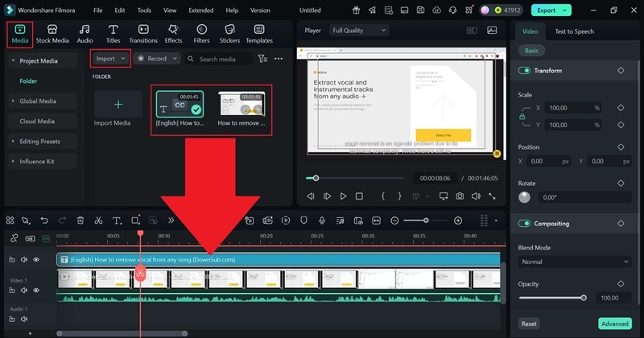Open the View menu
This screenshot has width=644, height=338.
[170, 10]
